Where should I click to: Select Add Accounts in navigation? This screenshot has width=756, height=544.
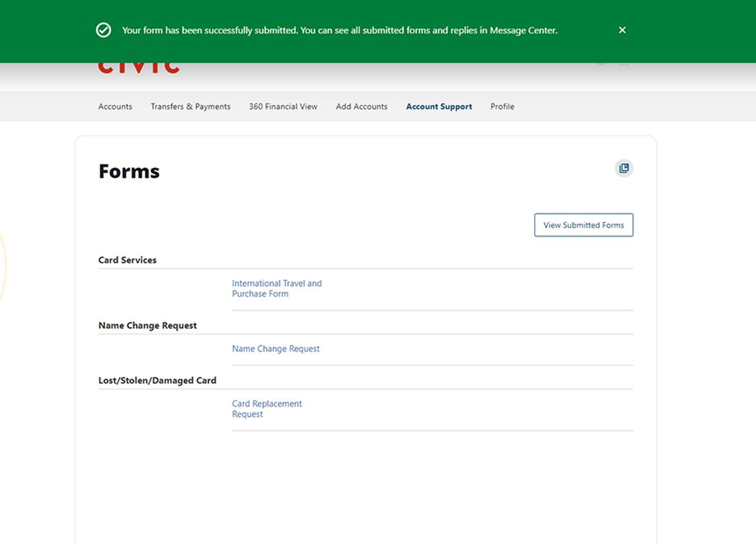tap(362, 107)
